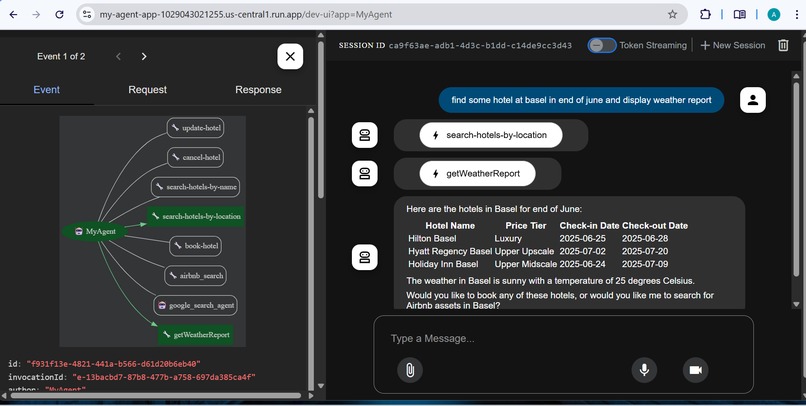Click the Hilton Basel table cell
Screen dimensions: 806x406
click(432, 238)
